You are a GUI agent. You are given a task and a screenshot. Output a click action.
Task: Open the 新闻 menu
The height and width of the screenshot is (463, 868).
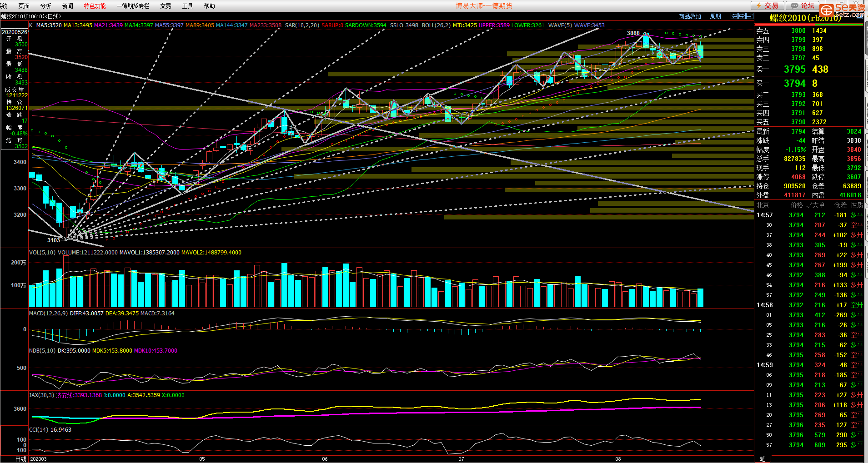[x=67, y=6]
